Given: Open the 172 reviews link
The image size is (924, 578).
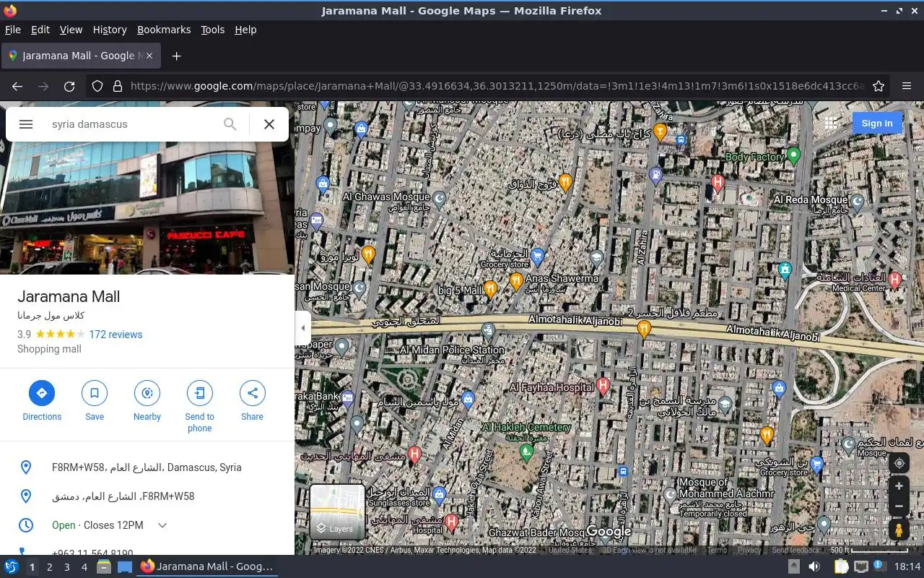Looking at the screenshot, I should click(x=115, y=335).
